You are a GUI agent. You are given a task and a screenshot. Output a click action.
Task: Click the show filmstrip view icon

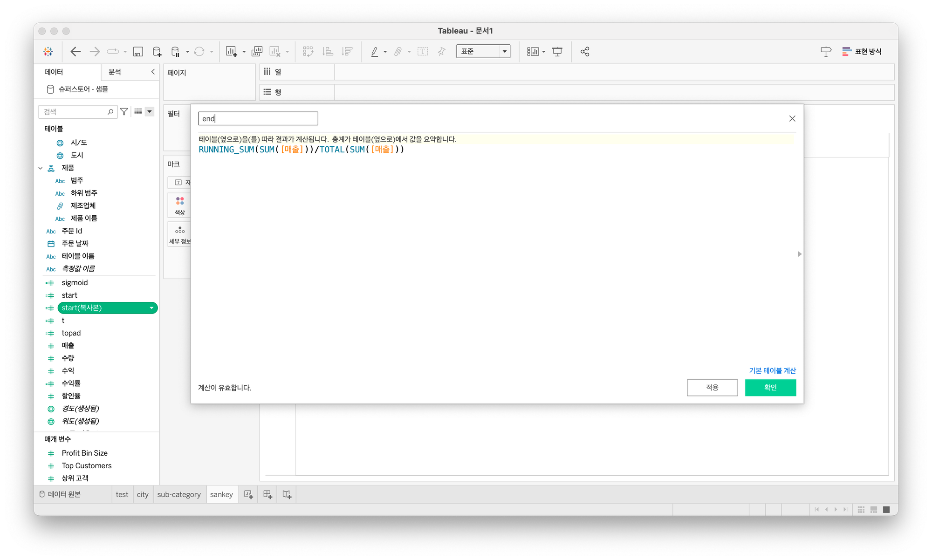[874, 510]
